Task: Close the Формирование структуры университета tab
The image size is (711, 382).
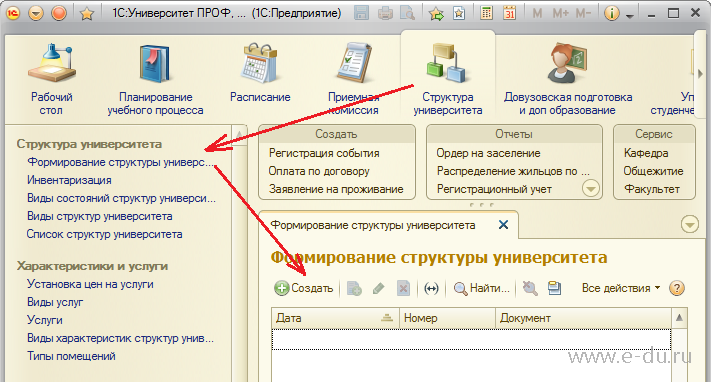Action: 503,225
